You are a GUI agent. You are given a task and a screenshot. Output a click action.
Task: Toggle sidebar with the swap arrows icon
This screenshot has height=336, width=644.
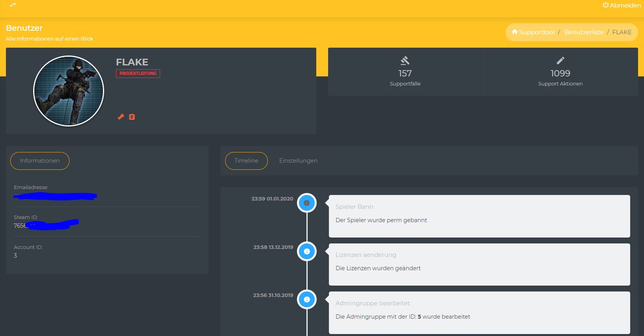click(13, 5)
